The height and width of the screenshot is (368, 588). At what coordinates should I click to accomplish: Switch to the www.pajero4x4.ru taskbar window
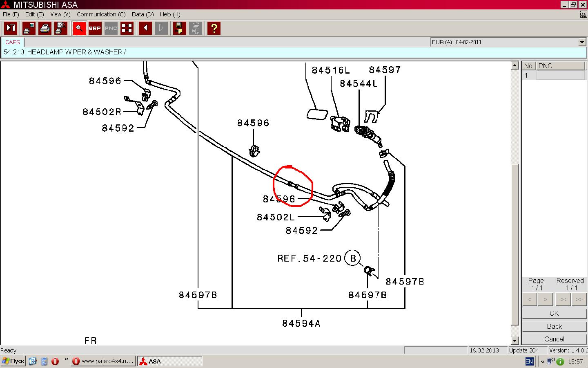(103, 361)
